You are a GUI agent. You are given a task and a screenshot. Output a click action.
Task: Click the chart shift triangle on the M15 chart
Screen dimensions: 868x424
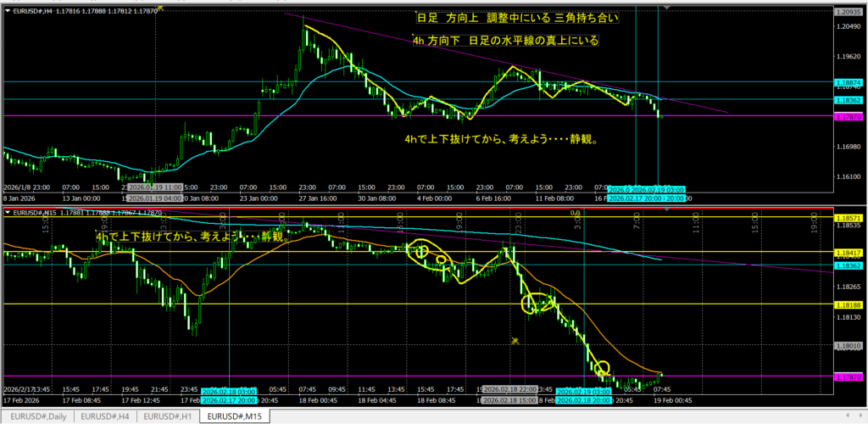[667, 210]
